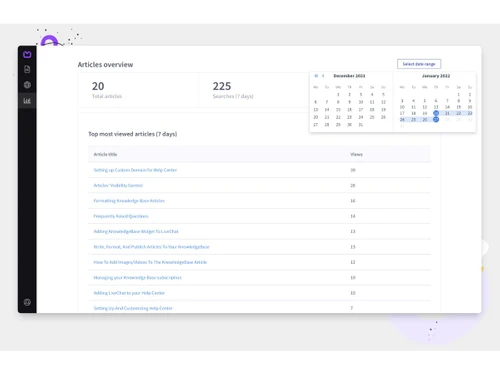Pick January 24 in highlighted range
Viewport: 500px width, 375px height.
[402, 119]
